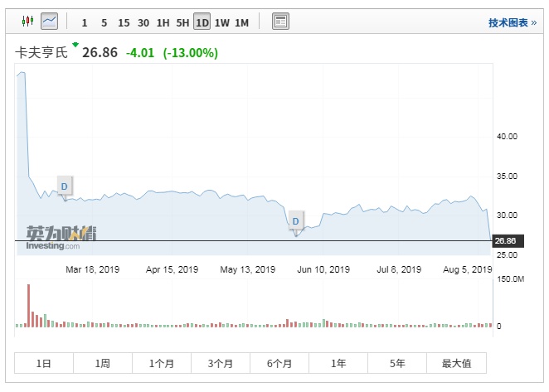The width and height of the screenshot is (549, 392).
Task: Switch to candlestick chart type
Action: (x=27, y=21)
